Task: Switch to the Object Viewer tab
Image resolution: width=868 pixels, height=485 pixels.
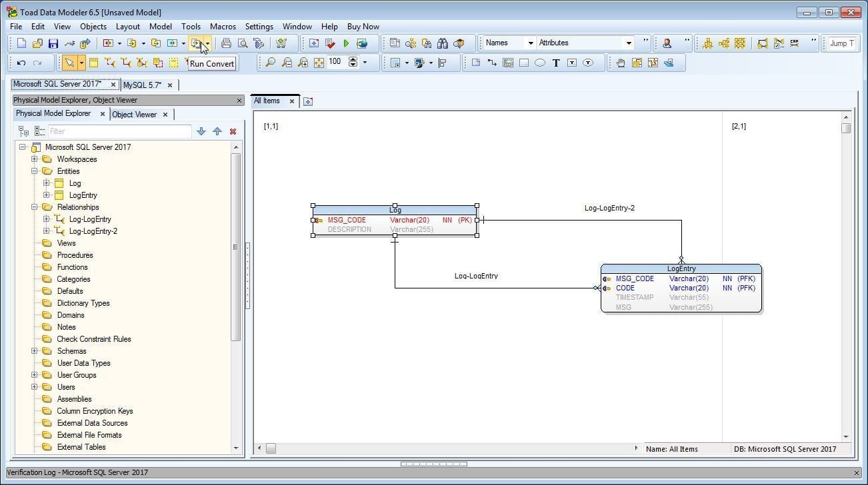Action: click(x=134, y=115)
